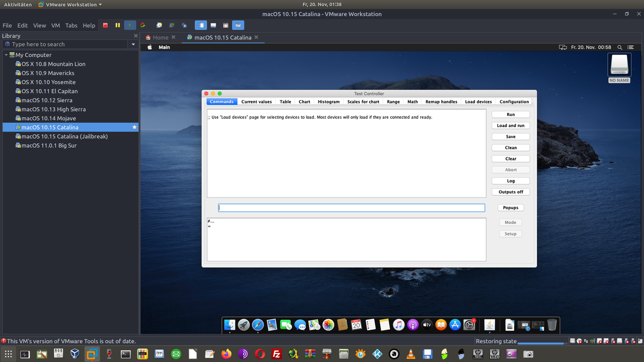Toggle the Library sidebar view button

tap(201, 25)
